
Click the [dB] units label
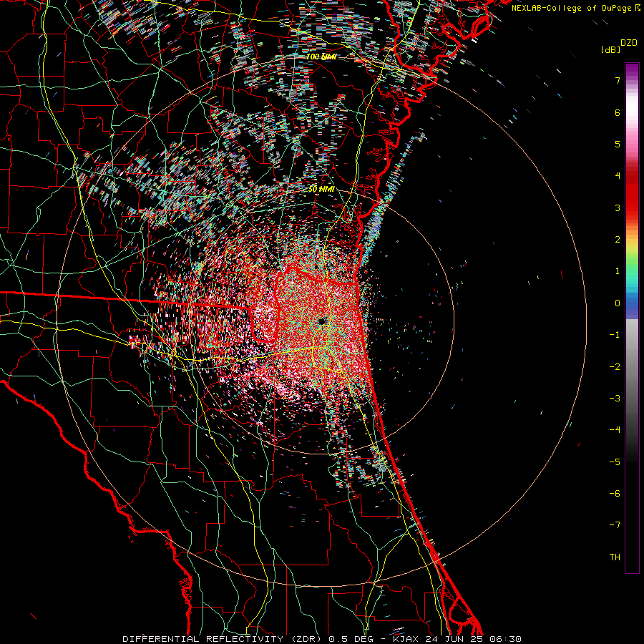(x=611, y=49)
